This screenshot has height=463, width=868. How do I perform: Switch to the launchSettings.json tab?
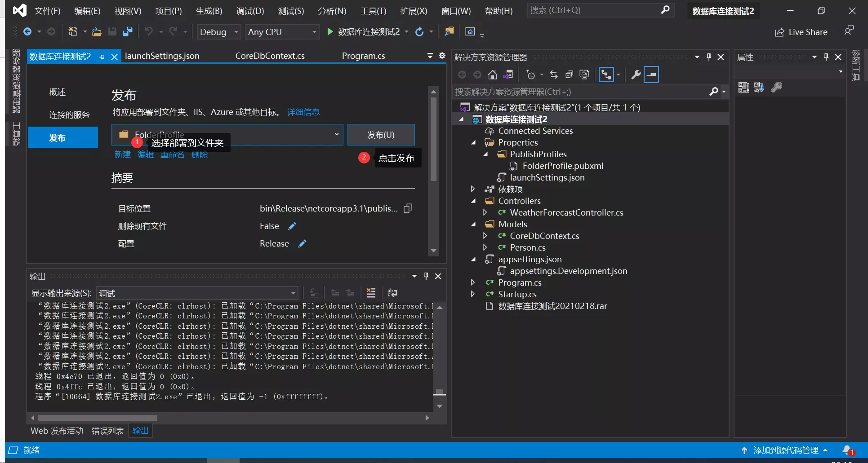coord(162,56)
